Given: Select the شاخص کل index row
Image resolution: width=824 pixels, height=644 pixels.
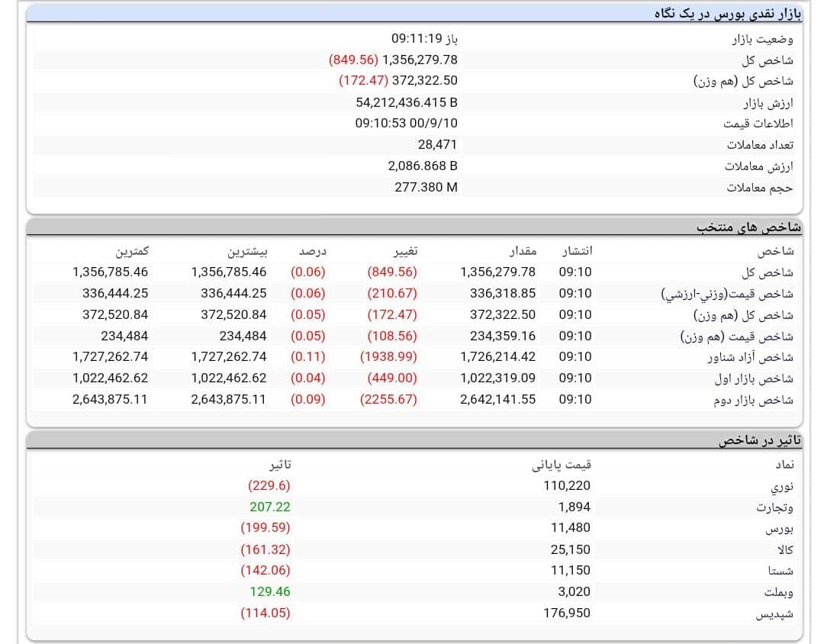Looking at the screenshot, I should 760,272.
